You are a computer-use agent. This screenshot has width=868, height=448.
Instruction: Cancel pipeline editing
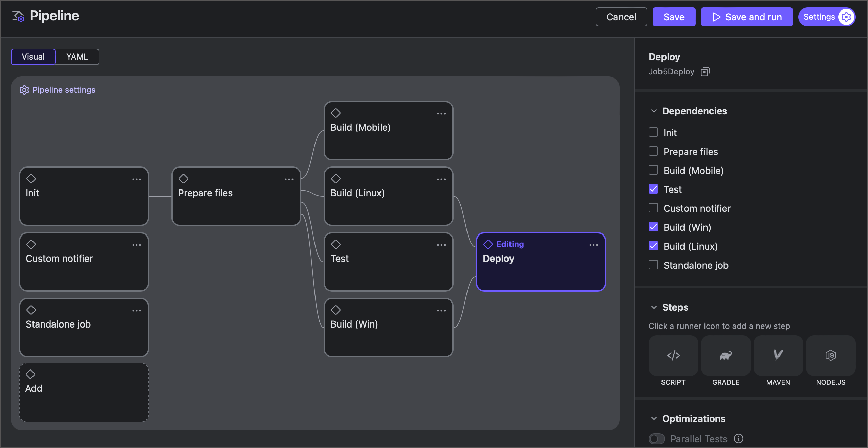[x=621, y=17]
